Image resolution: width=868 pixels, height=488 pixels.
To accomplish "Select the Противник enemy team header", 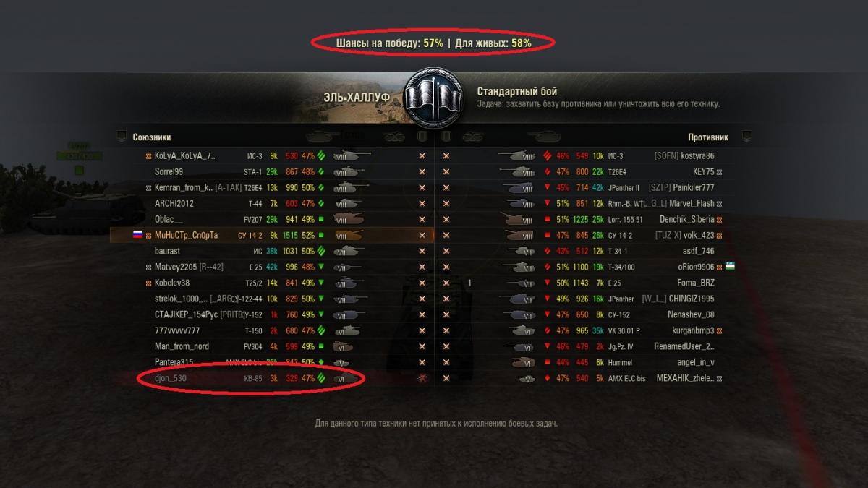I will click(707, 137).
